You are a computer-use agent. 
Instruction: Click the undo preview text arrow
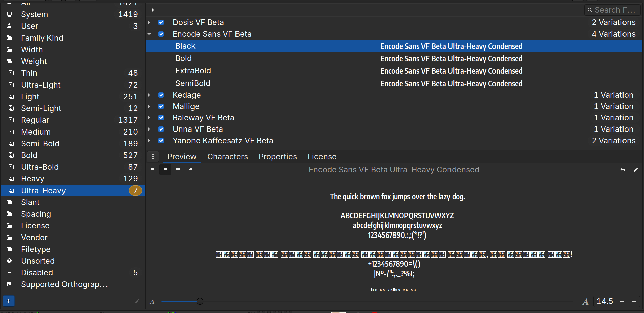coord(623,170)
